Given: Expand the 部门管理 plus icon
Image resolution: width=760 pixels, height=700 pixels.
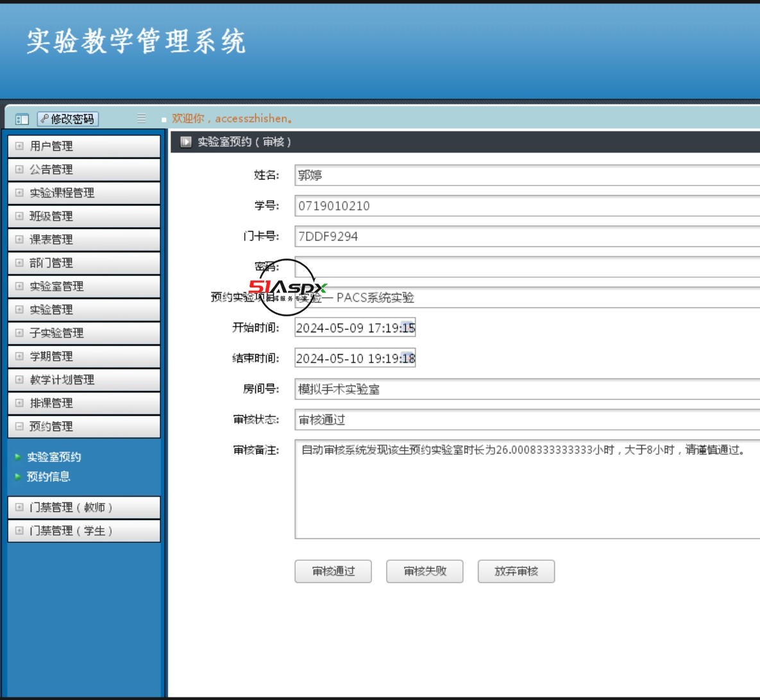Looking at the screenshot, I should coord(19,263).
